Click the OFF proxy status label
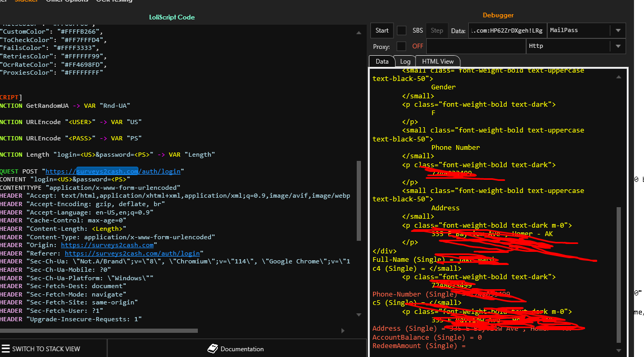644x357 pixels. [x=418, y=46]
